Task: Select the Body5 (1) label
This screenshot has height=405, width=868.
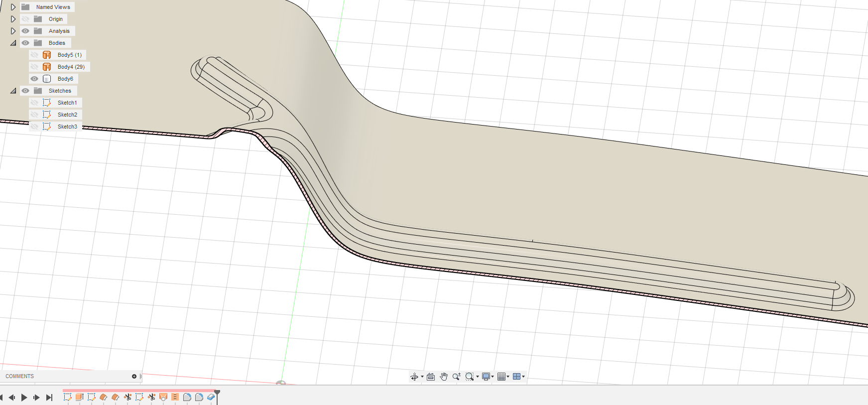Action: [70, 55]
